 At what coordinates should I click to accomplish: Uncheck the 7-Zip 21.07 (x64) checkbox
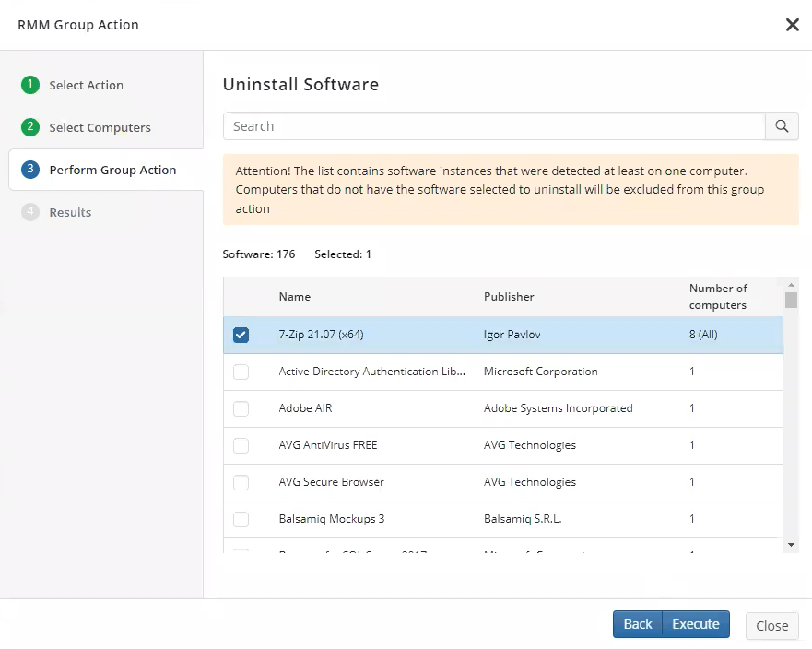point(241,336)
